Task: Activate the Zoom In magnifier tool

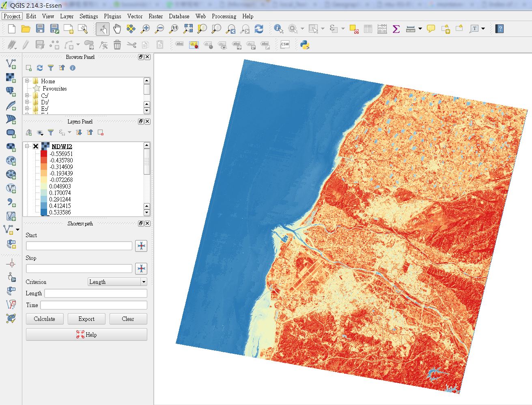Action: pyautogui.click(x=145, y=29)
